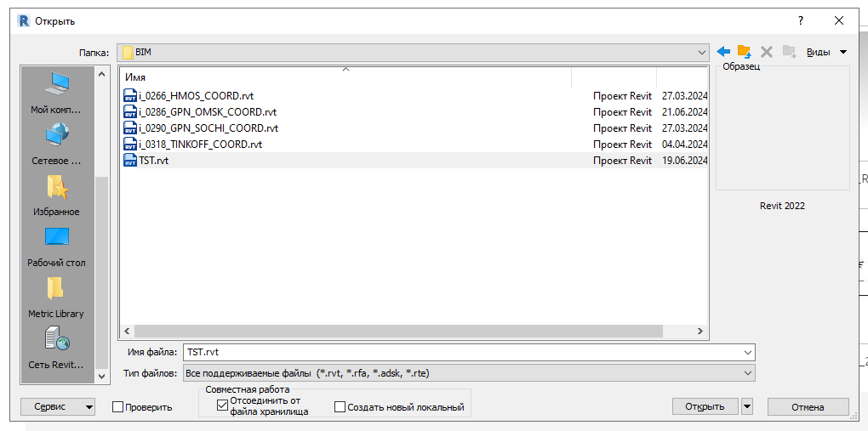The width and height of the screenshot is (868, 431).
Task: Expand the arrow next to Открыть button
Action: click(x=747, y=407)
